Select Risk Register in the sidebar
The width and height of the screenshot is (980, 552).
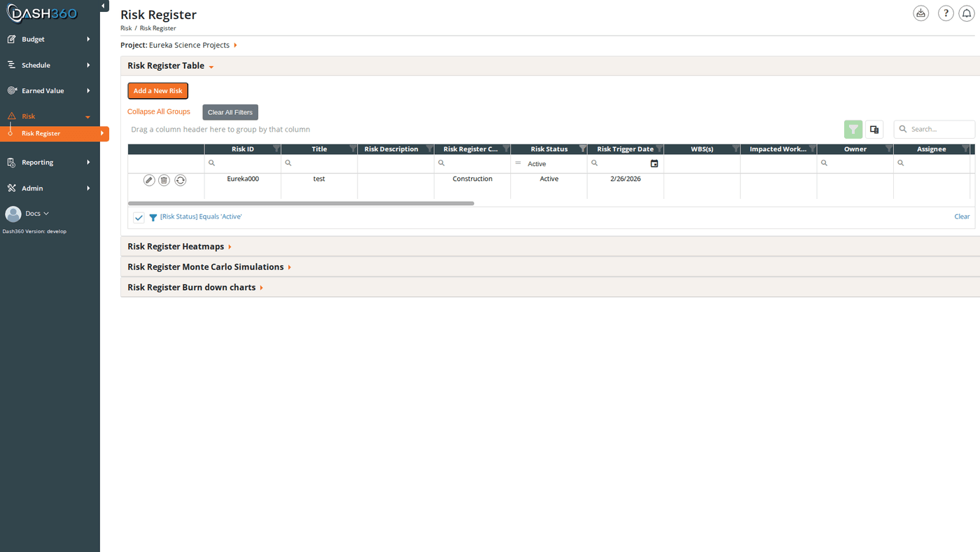[x=55, y=133]
